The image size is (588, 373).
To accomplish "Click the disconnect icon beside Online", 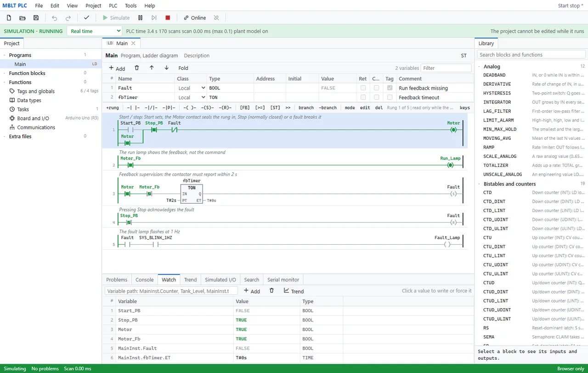I will pos(216,18).
